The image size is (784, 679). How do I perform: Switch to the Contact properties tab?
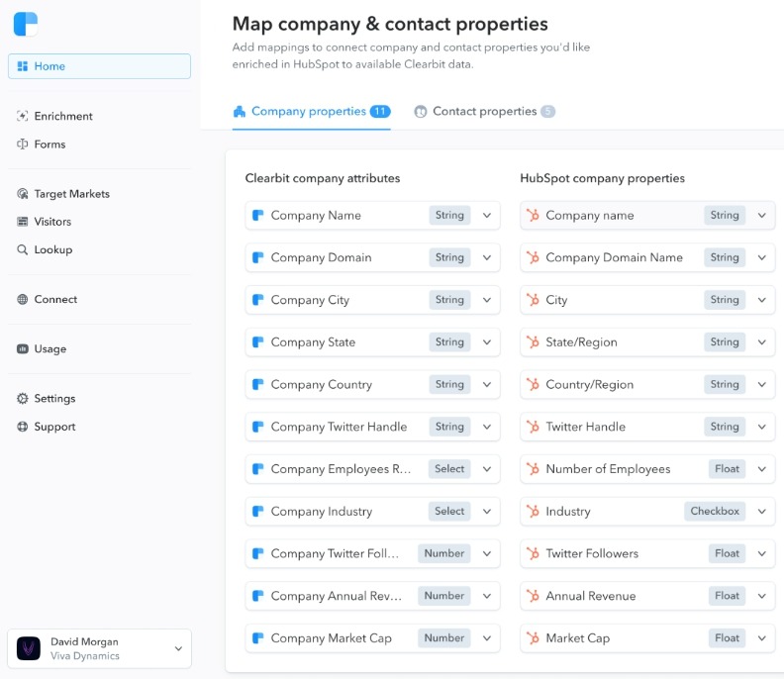[484, 111]
